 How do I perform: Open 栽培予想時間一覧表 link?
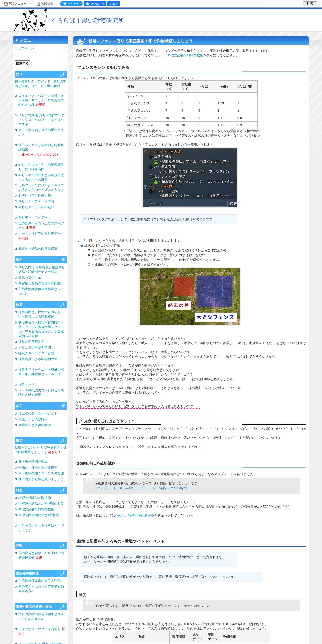(33, 462)
